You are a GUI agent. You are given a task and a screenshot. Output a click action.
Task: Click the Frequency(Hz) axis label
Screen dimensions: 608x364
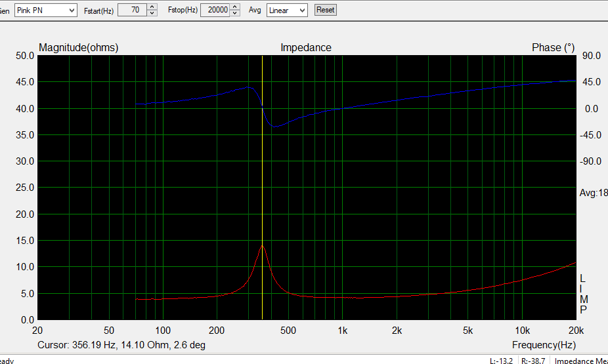pos(544,344)
